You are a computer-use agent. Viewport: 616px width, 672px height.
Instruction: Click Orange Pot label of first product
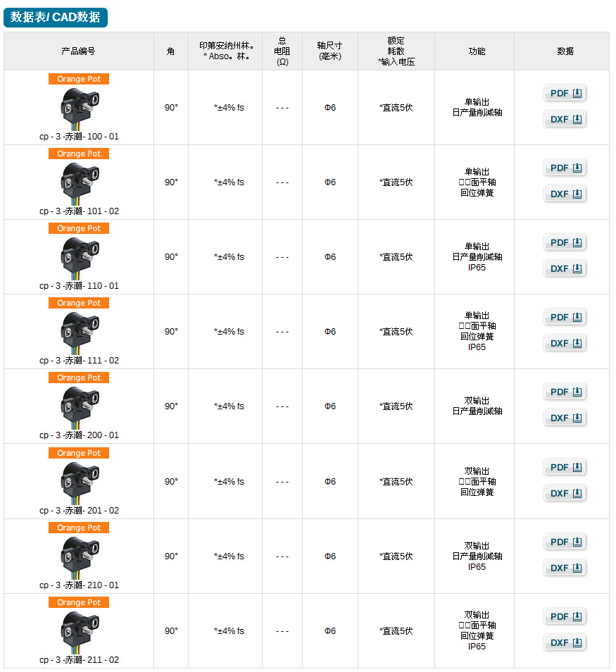(79, 79)
